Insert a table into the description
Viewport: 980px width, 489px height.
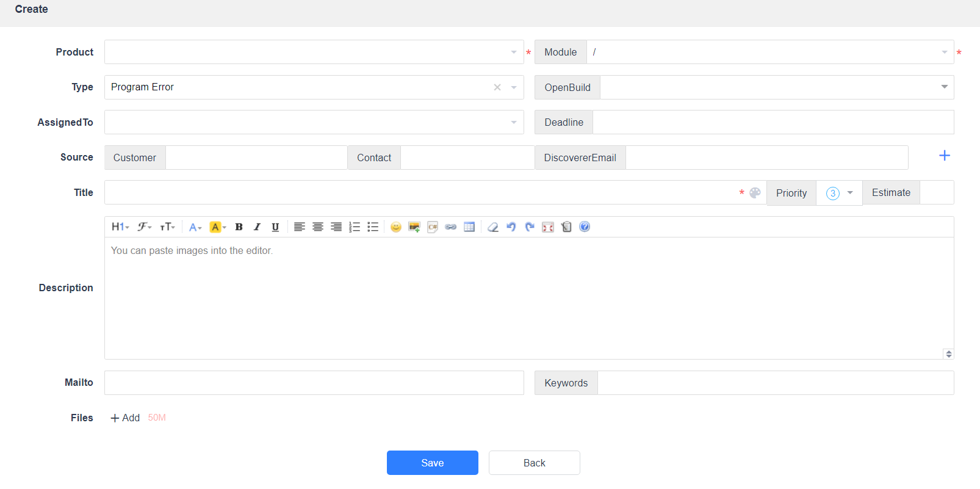(469, 227)
